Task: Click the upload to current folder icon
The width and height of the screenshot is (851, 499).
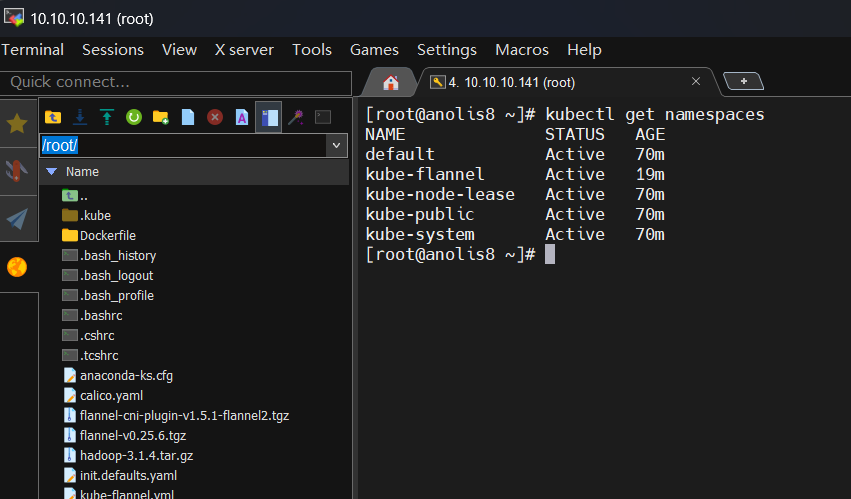Action: tap(107, 117)
